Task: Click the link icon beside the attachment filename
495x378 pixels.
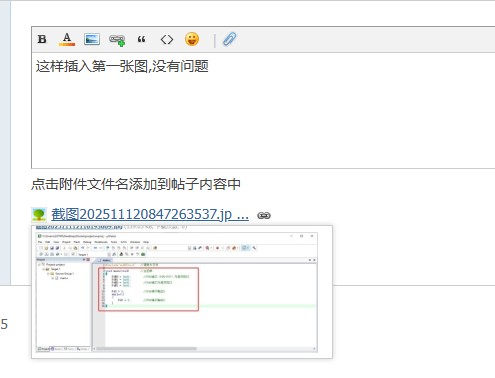Action: click(x=264, y=216)
